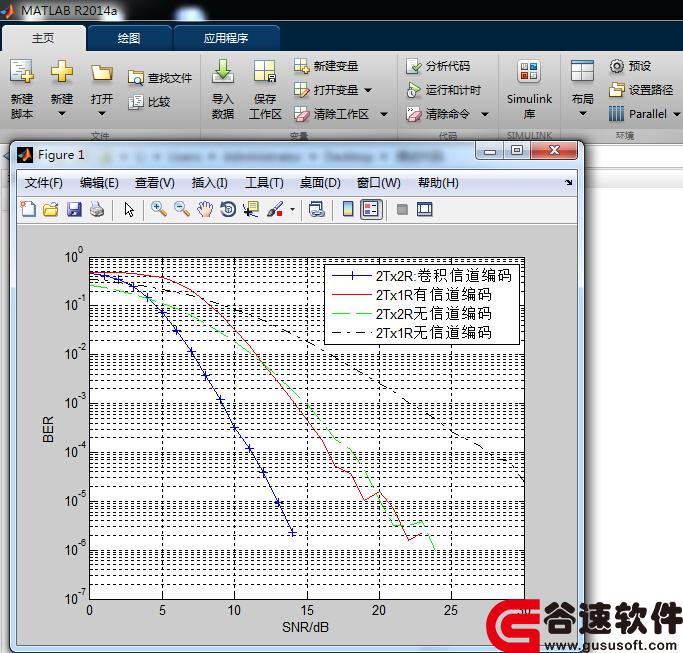Toggle the Insert Legend button

click(x=371, y=210)
